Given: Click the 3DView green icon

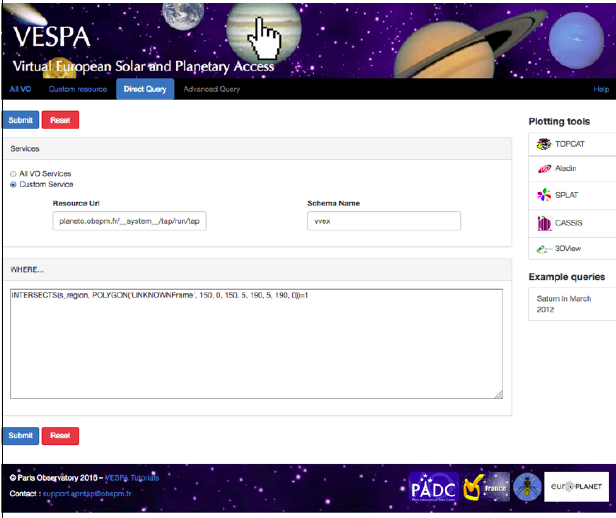Looking at the screenshot, I should [x=544, y=249].
